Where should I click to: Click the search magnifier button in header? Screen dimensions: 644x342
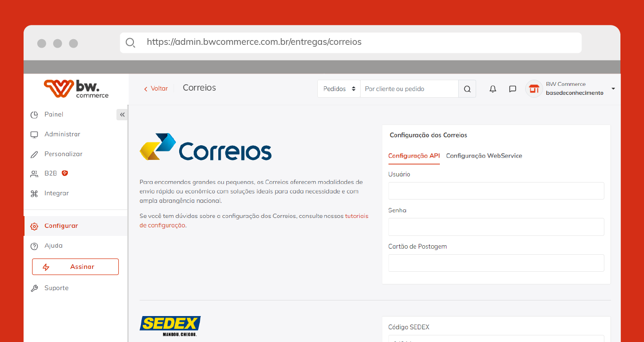(x=467, y=89)
